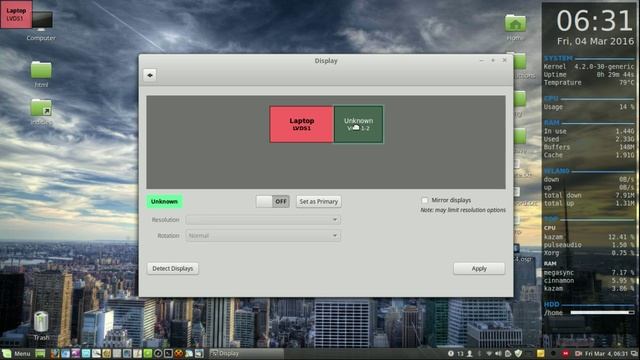Image resolution: width=640 pixels, height=360 pixels.
Task: Open the Trash desktop icon
Action: coord(41,326)
